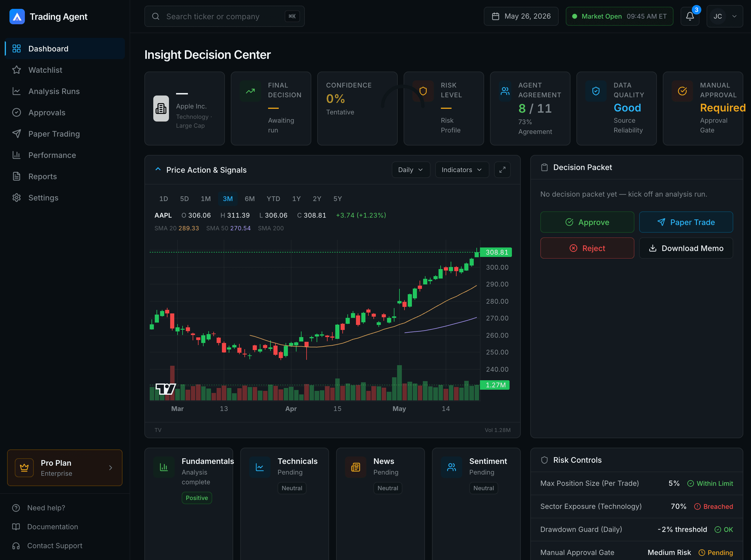Select the 1M chart range
Image resolution: width=751 pixels, height=560 pixels.
(206, 199)
